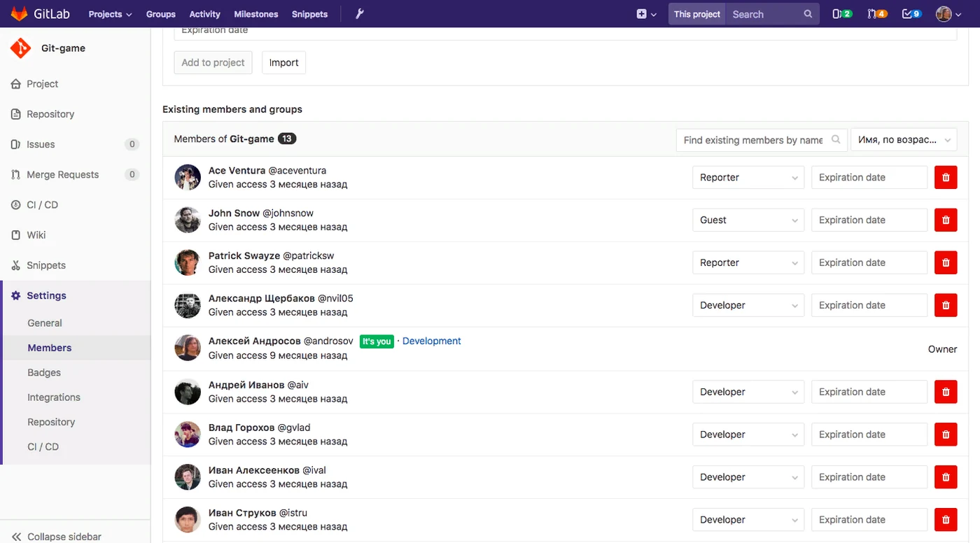The height and width of the screenshot is (543, 980).
Task: Open the Groups menu in top bar
Action: point(161,14)
